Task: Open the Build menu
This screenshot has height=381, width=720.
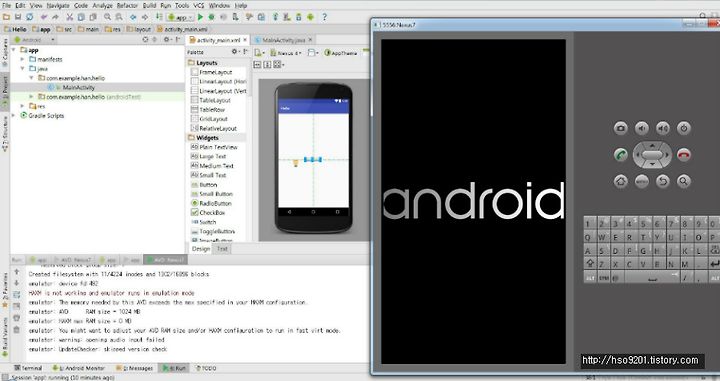Action: [149, 6]
